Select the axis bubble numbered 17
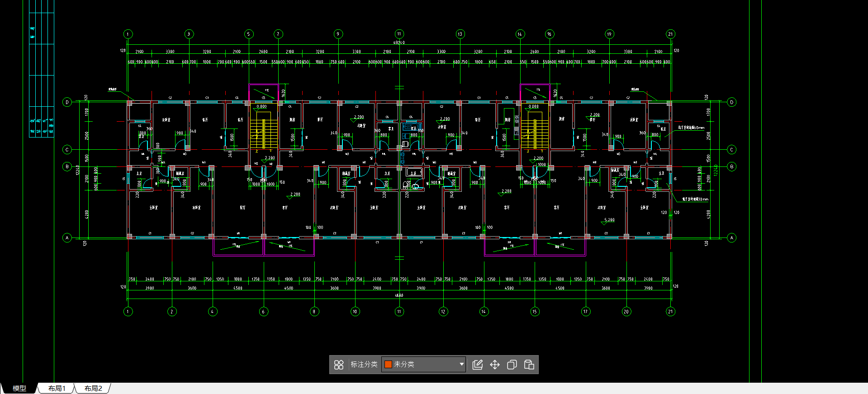Screen dimensions: 868x394 point(586,311)
